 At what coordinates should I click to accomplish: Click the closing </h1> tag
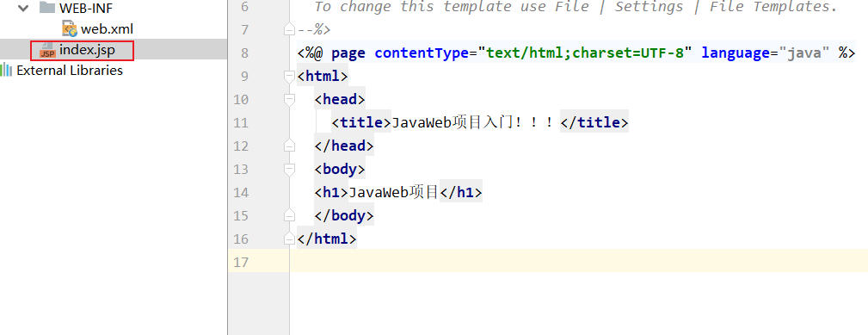pos(461,193)
